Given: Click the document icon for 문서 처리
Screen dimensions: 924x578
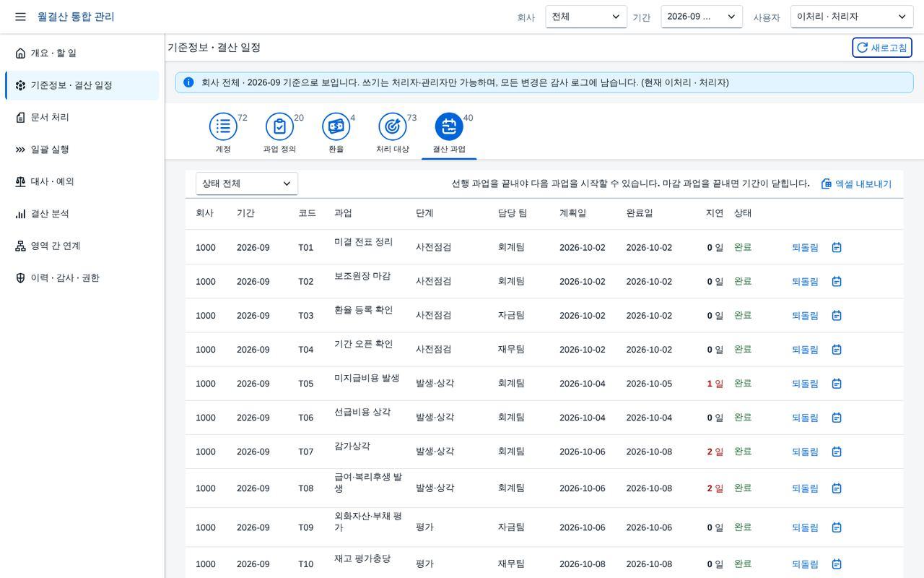Looking at the screenshot, I should click(20, 118).
